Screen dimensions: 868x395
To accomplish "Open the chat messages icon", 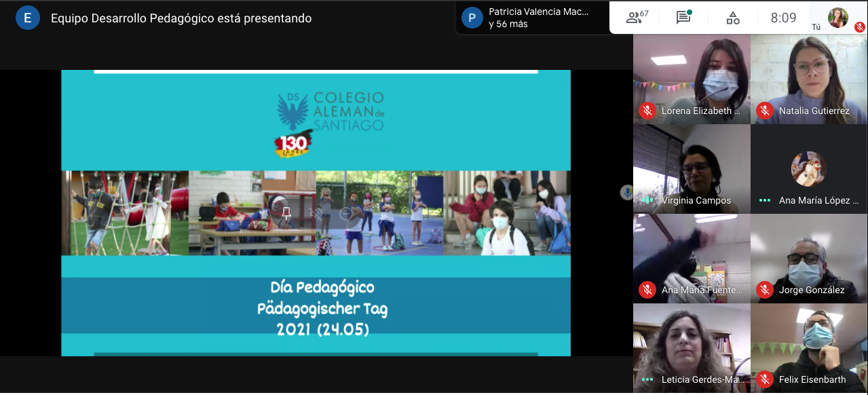I will click(x=683, y=18).
